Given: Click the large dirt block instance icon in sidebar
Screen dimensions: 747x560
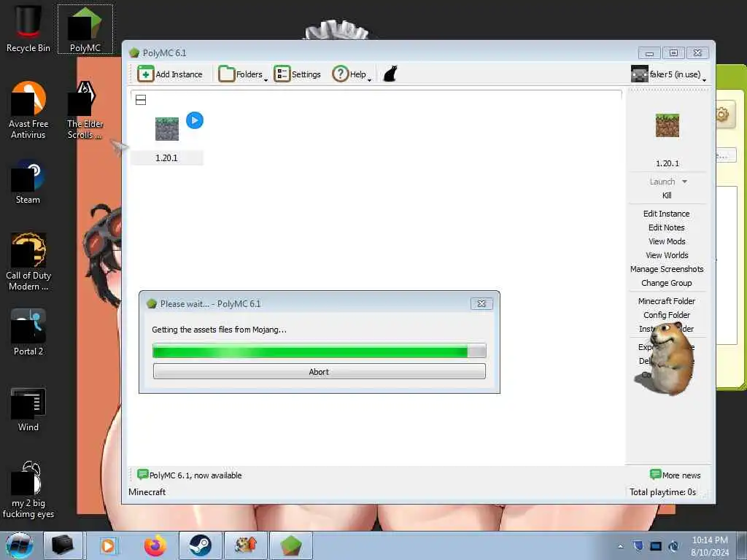Looking at the screenshot, I should click(x=667, y=125).
